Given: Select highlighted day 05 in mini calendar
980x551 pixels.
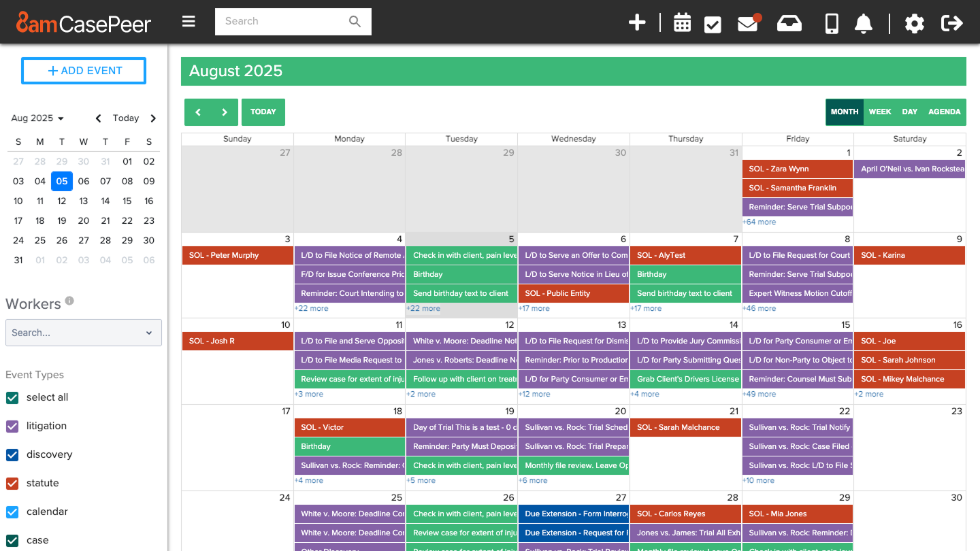Looking at the screenshot, I should [62, 181].
